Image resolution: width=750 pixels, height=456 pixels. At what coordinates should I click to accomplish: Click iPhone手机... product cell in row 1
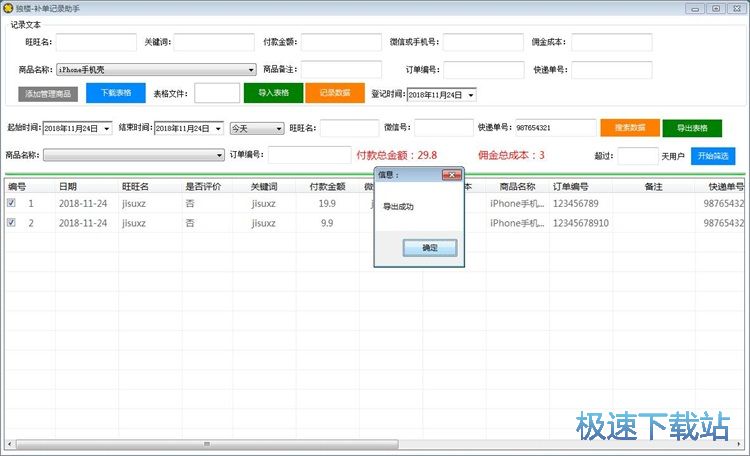click(x=517, y=203)
